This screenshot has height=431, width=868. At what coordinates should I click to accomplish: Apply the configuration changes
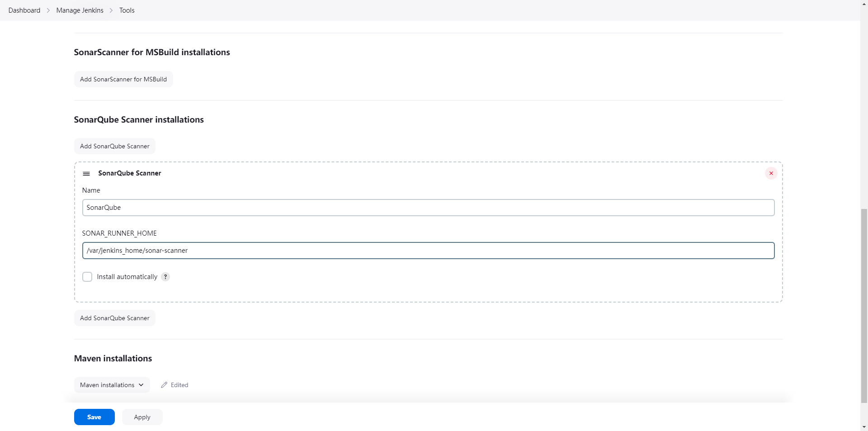pos(142,417)
